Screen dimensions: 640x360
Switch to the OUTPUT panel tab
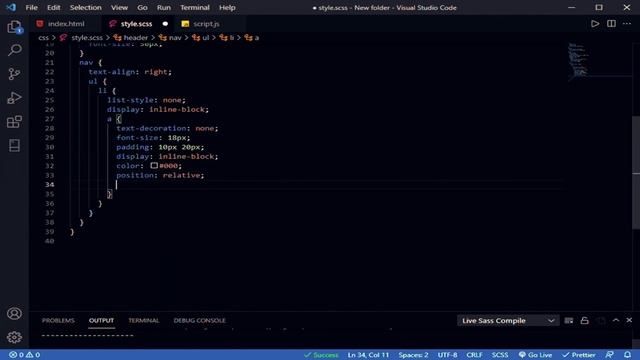[101, 320]
